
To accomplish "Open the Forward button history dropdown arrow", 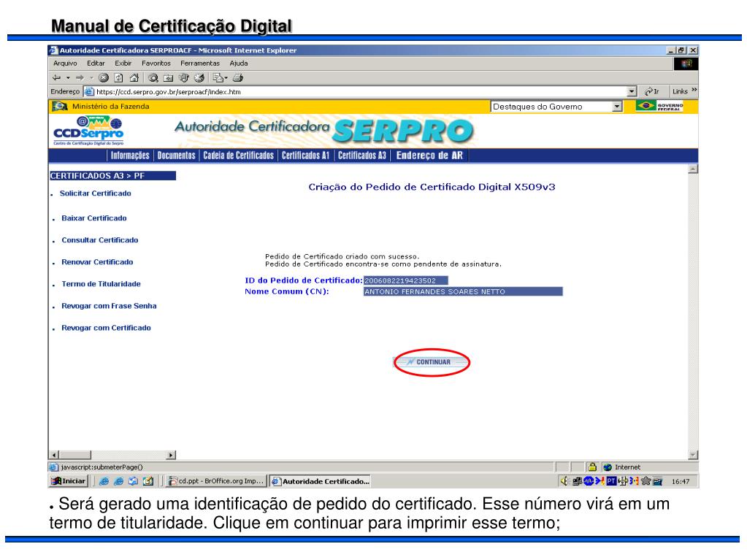I will [x=91, y=77].
